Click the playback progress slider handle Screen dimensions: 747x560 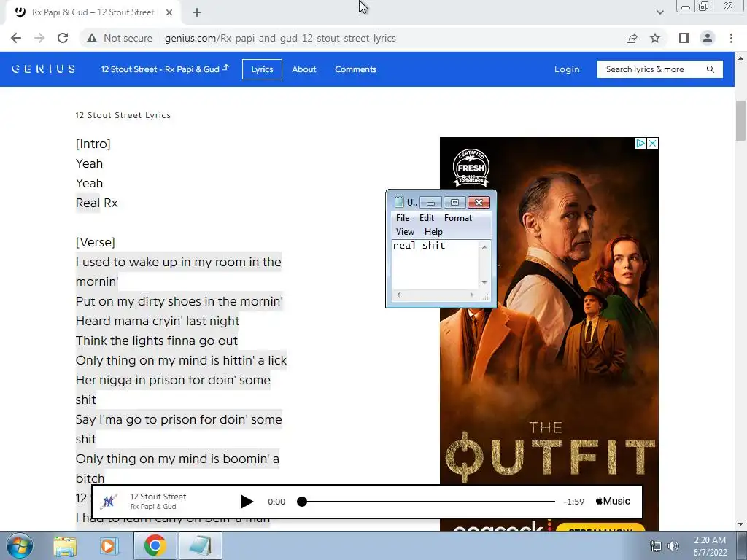(301, 502)
